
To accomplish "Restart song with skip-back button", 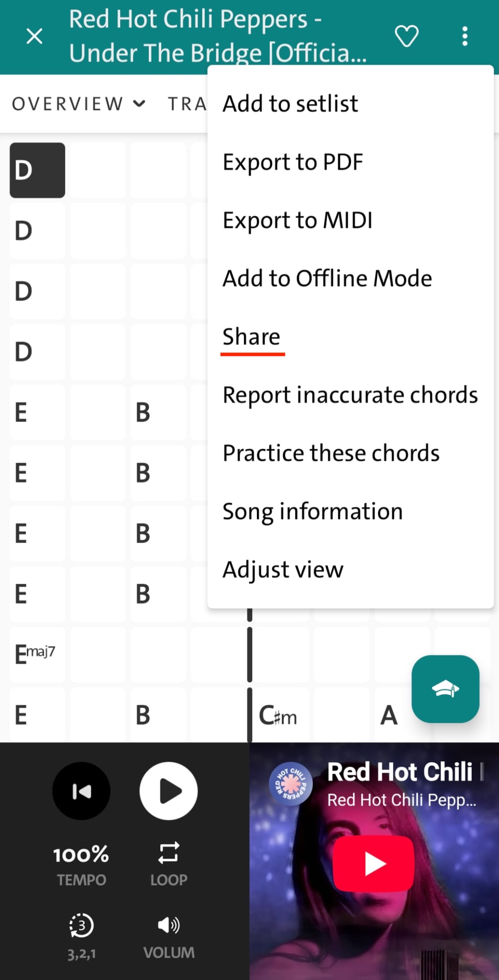I will [81, 791].
